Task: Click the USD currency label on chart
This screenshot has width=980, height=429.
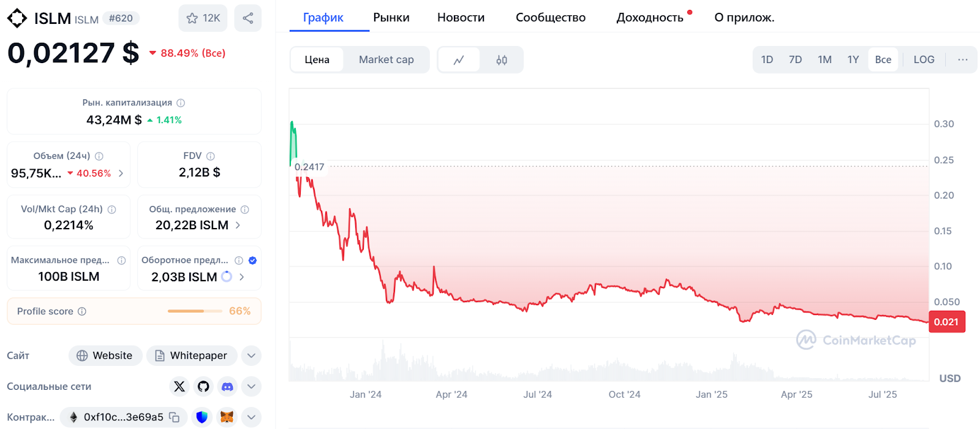Action: pyautogui.click(x=950, y=379)
